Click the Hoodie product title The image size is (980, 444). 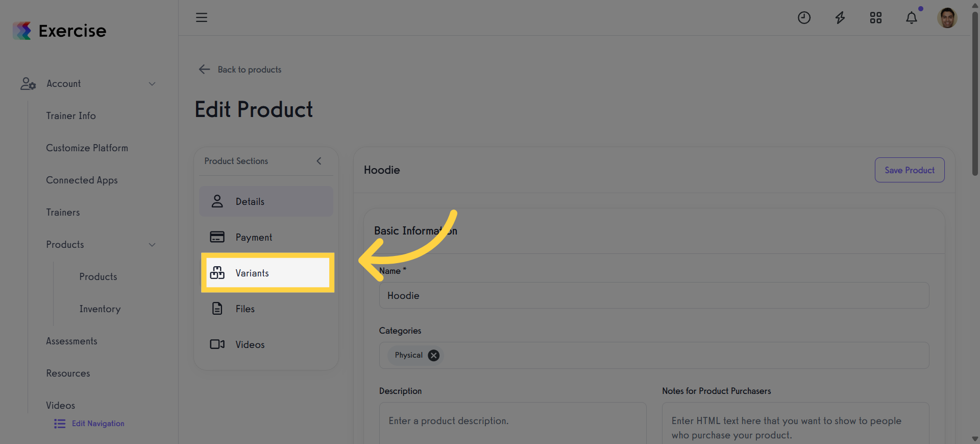click(382, 170)
